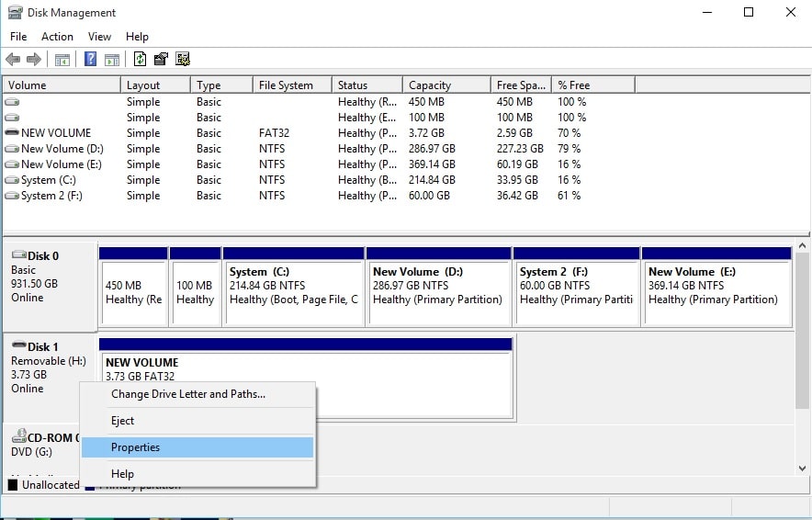Select System 2 (F:) partition block on Disk 0
The width and height of the screenshot is (812, 520).
576,287
